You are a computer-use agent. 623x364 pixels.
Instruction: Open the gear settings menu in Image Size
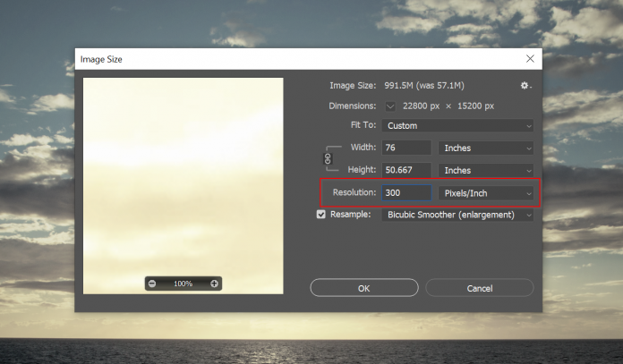(x=525, y=86)
